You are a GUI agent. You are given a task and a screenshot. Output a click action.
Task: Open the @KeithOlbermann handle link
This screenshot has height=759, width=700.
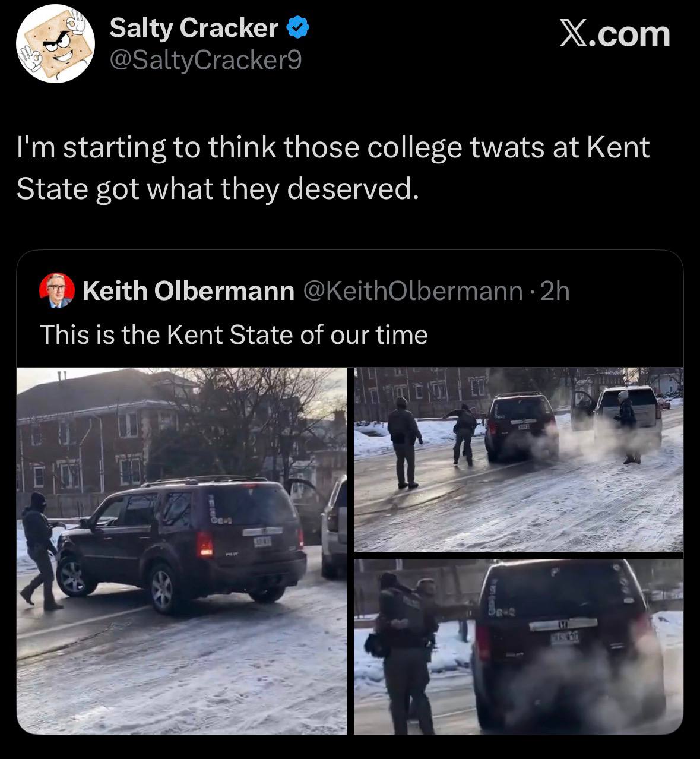coord(413,291)
